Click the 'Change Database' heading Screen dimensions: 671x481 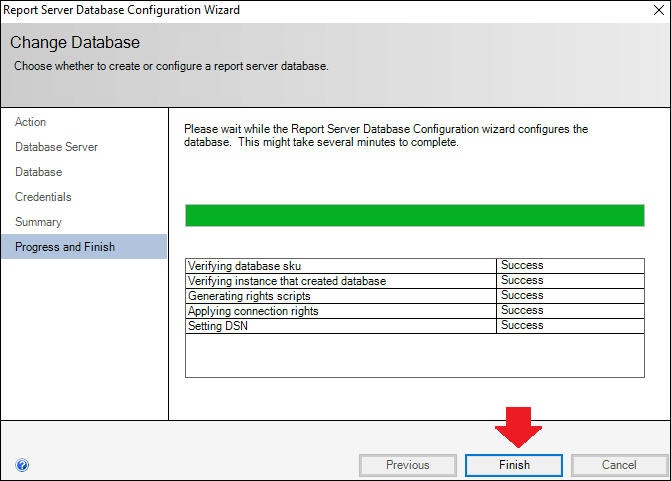(75, 42)
